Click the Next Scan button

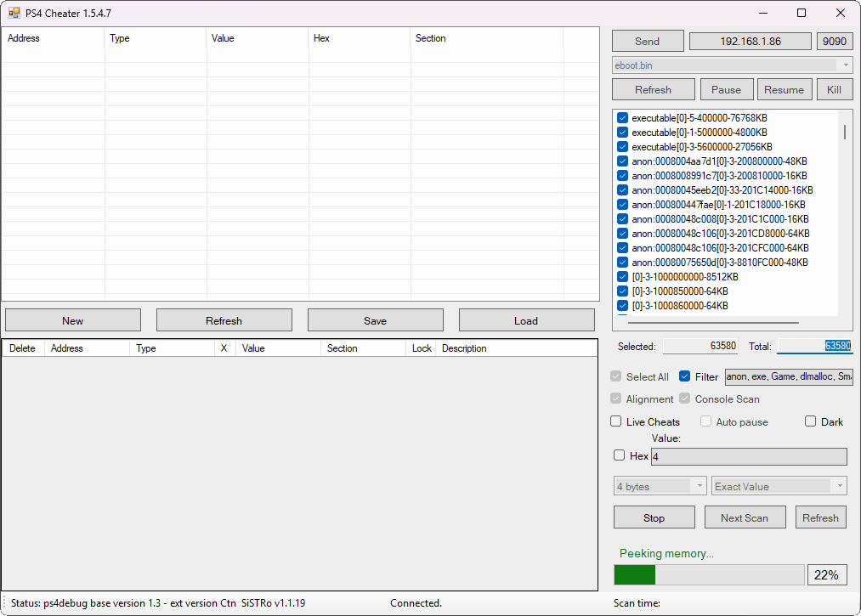(x=745, y=517)
